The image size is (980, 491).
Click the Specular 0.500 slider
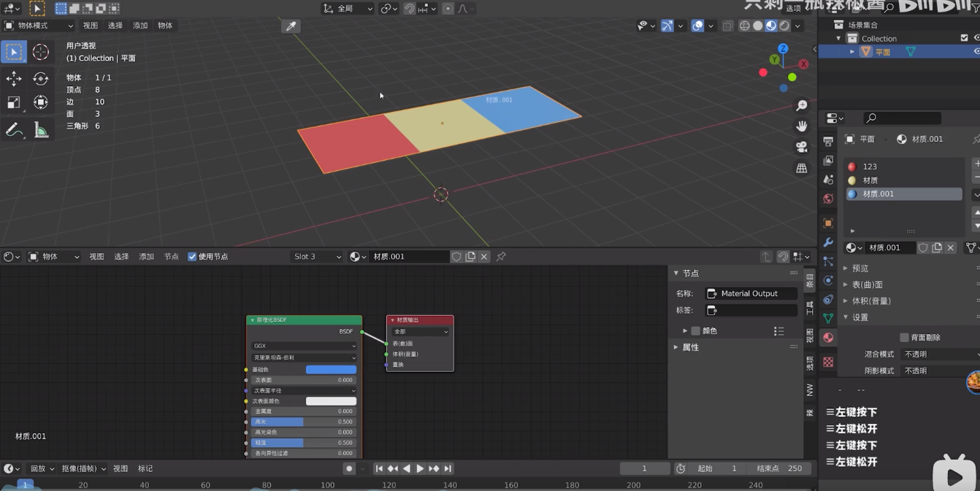pyautogui.click(x=304, y=422)
